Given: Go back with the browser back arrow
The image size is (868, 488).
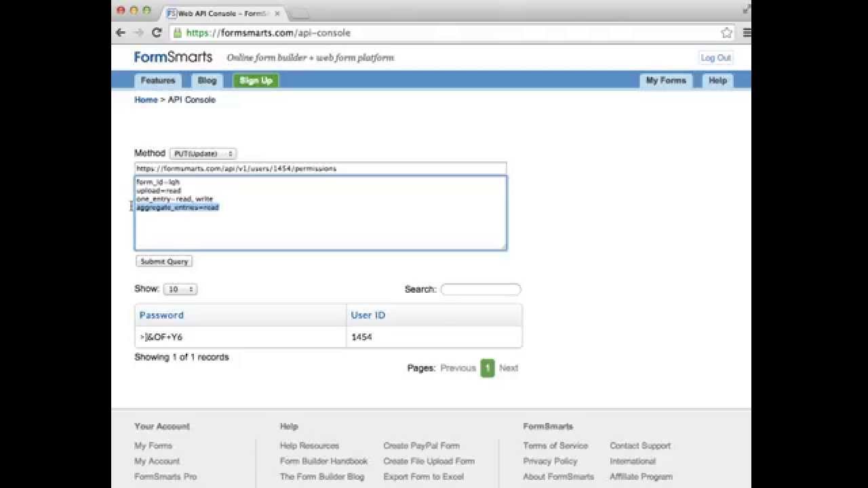Looking at the screenshot, I should pos(121,33).
